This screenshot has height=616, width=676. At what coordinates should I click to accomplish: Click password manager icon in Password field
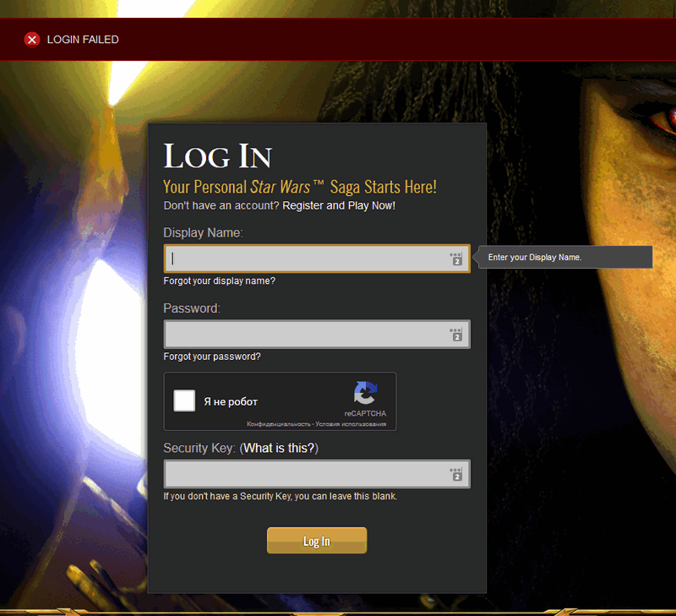click(x=456, y=335)
